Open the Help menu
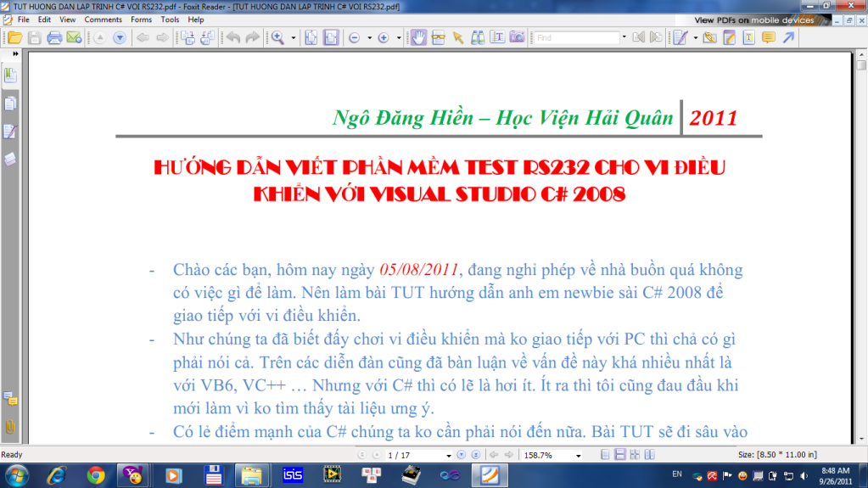The height and width of the screenshot is (488, 868). [196, 20]
